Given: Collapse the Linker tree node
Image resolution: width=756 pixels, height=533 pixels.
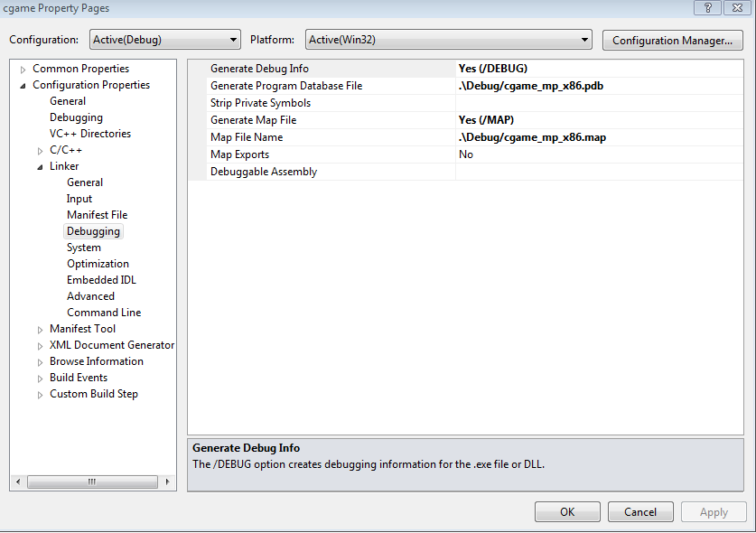Looking at the screenshot, I should click(41, 167).
